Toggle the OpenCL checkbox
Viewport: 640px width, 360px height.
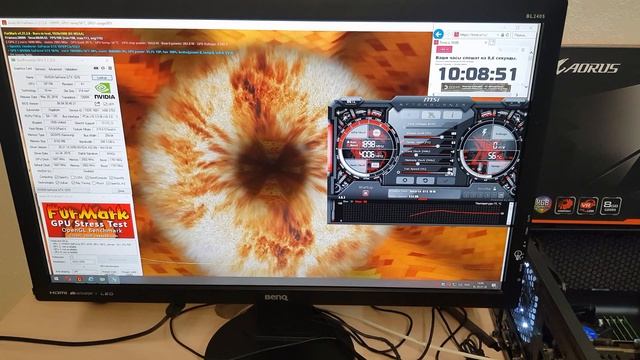(57, 178)
